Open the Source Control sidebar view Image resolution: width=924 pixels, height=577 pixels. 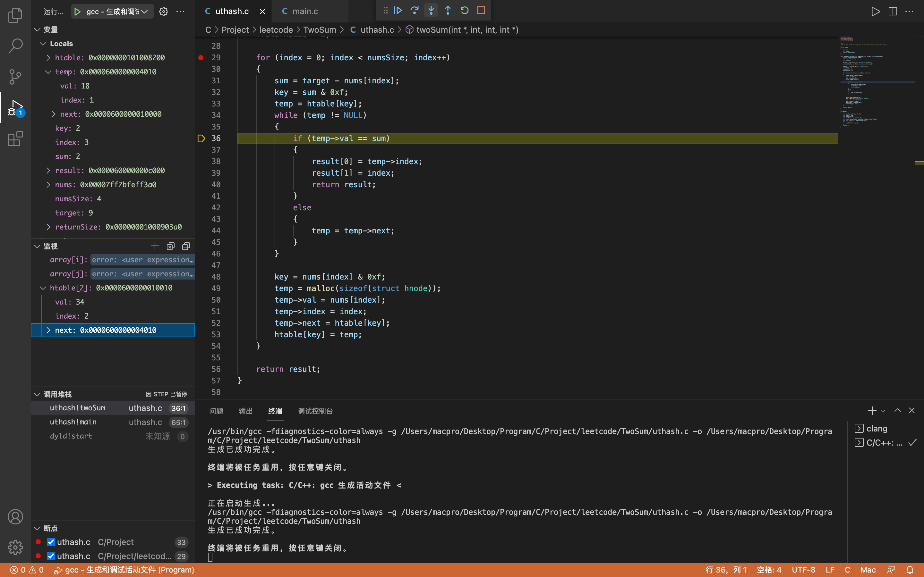click(x=15, y=77)
